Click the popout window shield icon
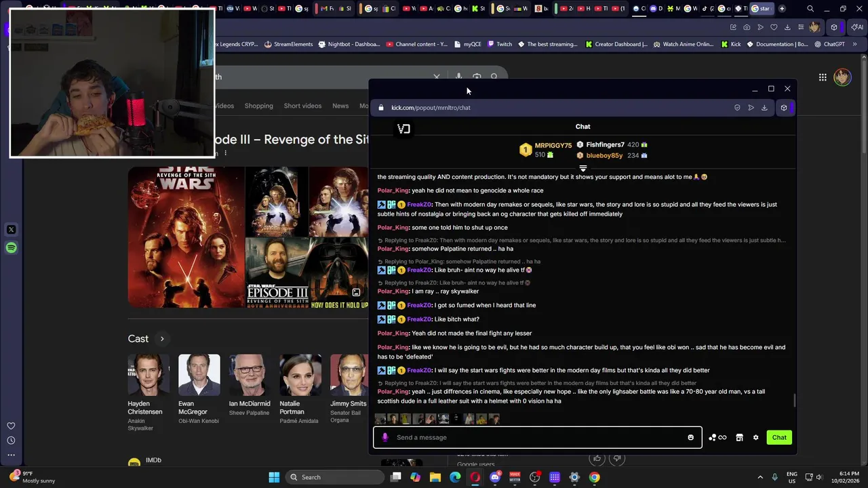Viewport: 868px width, 488px height. (x=737, y=108)
